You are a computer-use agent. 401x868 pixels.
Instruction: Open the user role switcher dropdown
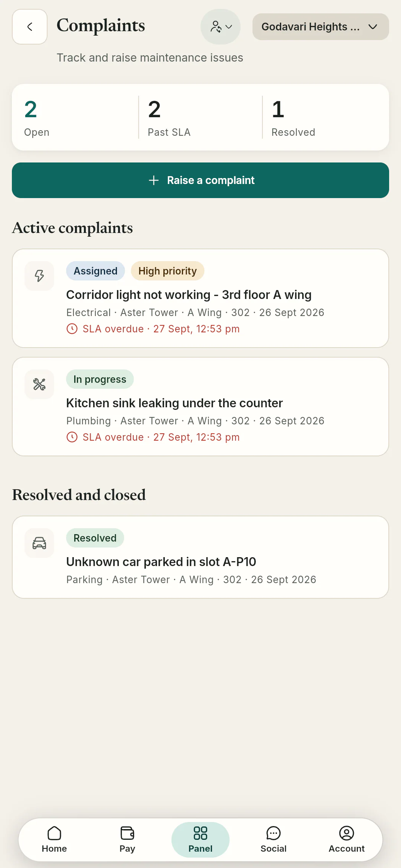(x=221, y=27)
